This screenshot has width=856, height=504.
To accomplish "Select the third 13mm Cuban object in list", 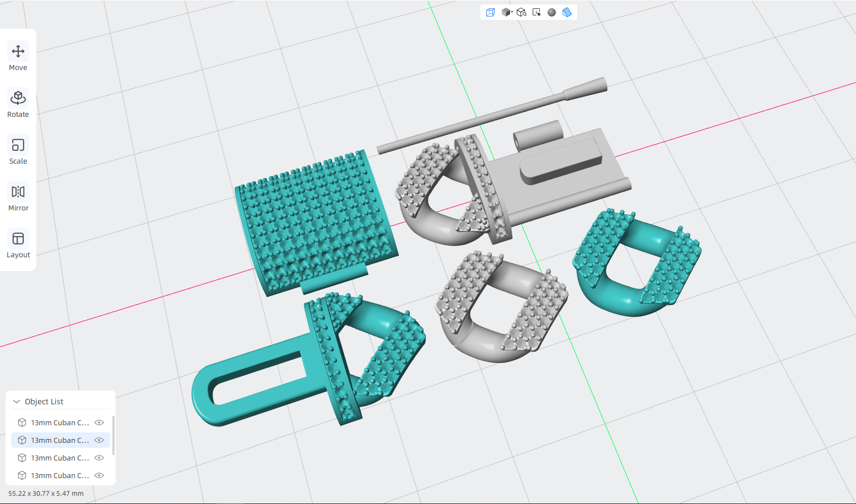I will (61, 458).
